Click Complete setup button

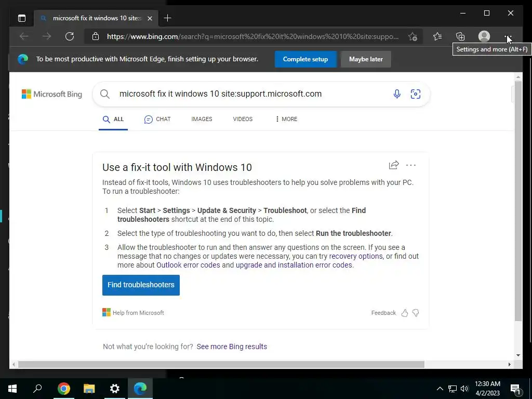(305, 59)
